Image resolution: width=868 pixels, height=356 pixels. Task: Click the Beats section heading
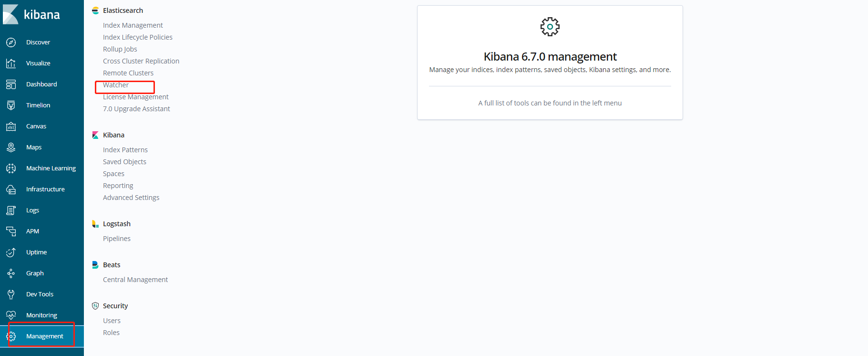(x=112, y=265)
